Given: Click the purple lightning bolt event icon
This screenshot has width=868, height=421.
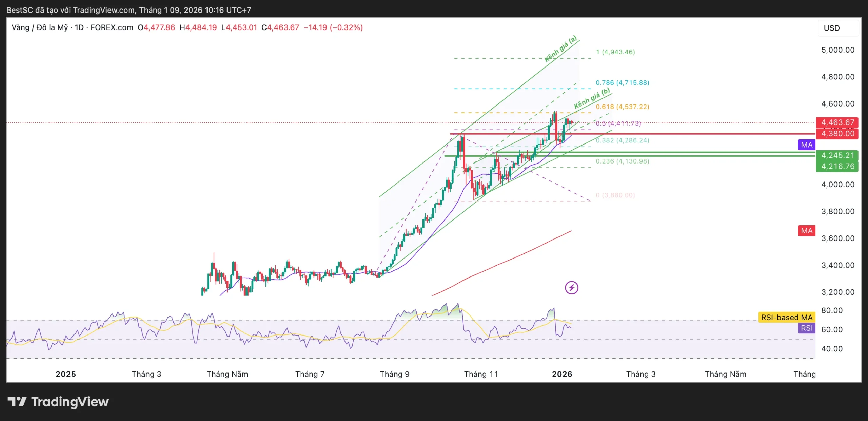Looking at the screenshot, I should click(571, 288).
